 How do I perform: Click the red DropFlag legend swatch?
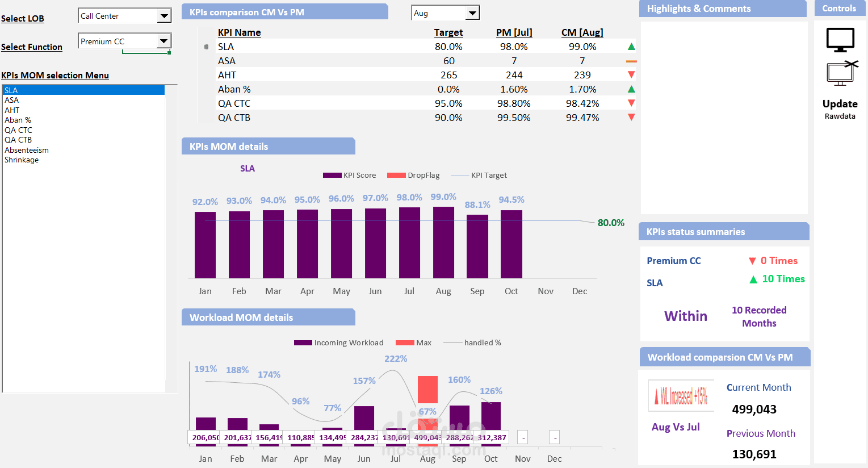tap(396, 175)
